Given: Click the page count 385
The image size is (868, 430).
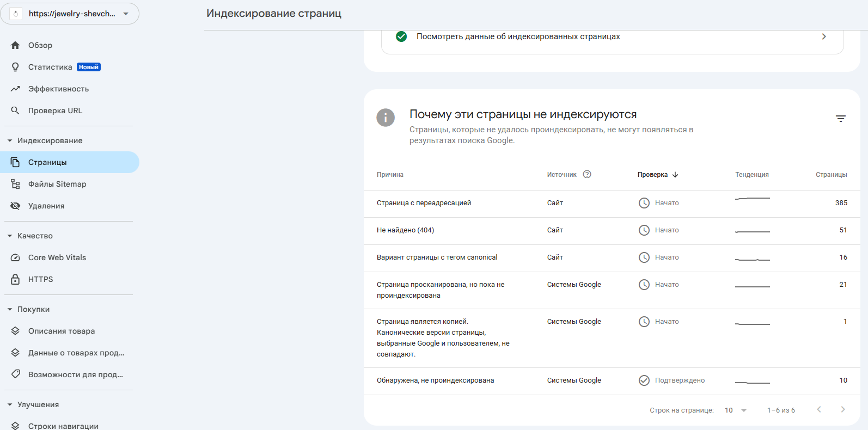Looking at the screenshot, I should (x=841, y=203).
